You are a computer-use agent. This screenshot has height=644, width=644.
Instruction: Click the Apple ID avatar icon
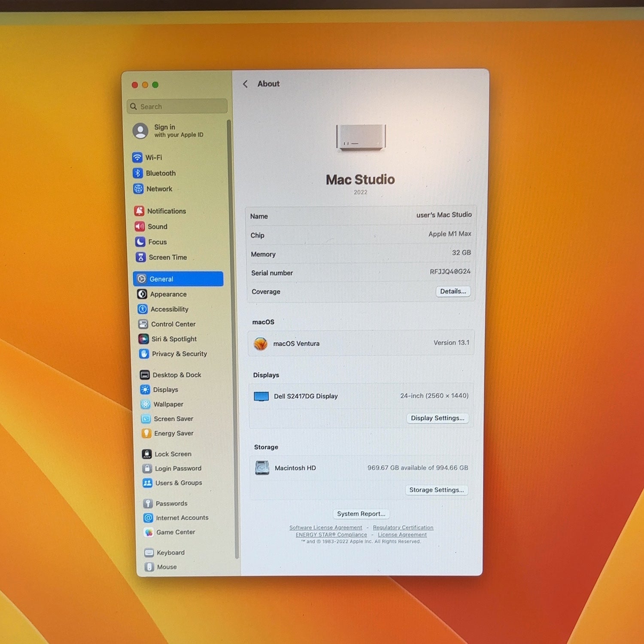140,131
